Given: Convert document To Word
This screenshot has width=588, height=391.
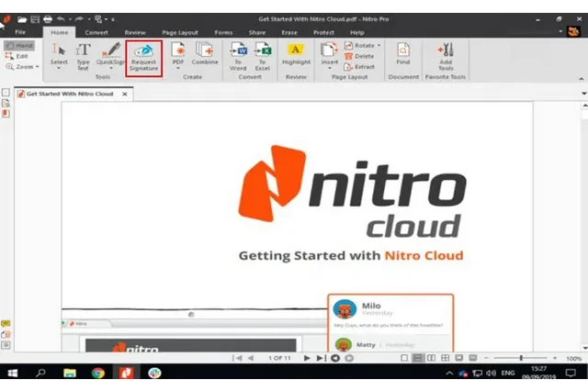Looking at the screenshot, I should [238, 57].
